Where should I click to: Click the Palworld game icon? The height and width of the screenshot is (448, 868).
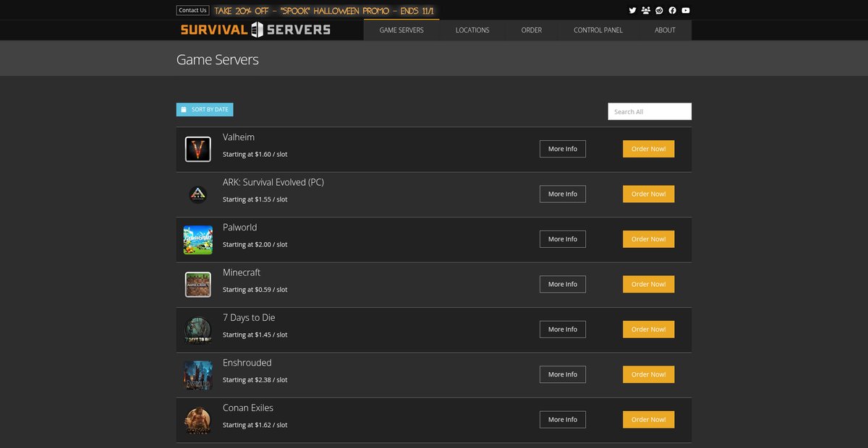point(197,239)
